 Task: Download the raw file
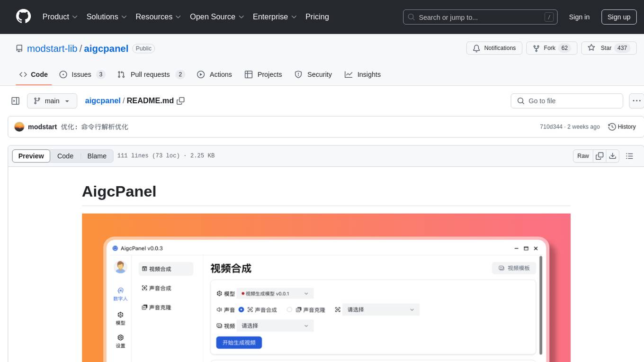tap(613, 156)
